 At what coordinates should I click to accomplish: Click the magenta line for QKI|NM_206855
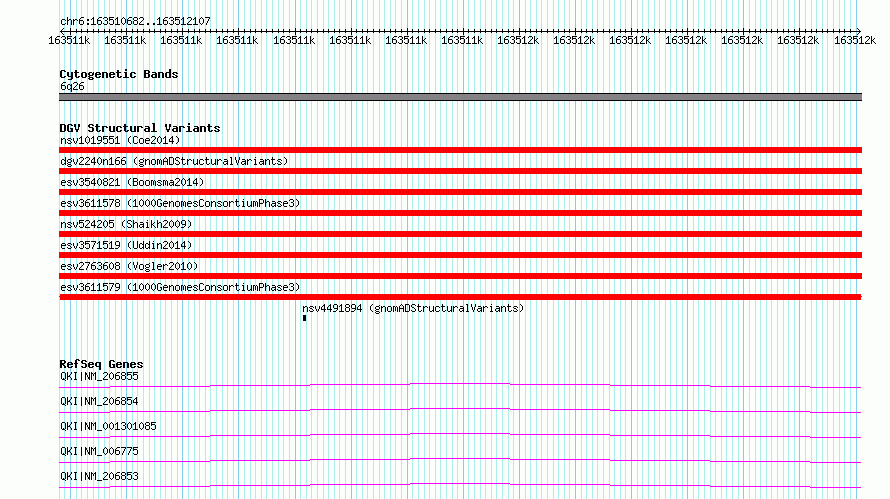(460, 385)
